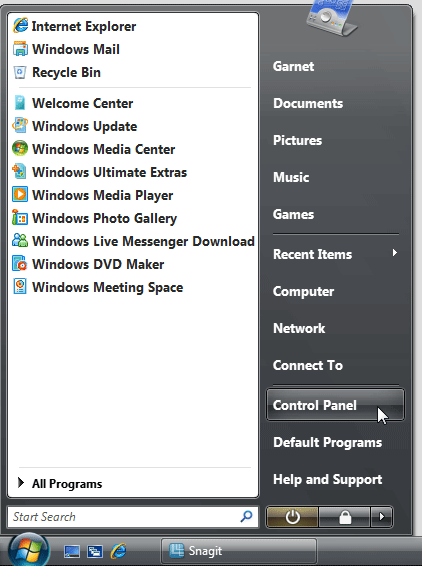Click the Windows Update icon
The image size is (422, 566).
pyautogui.click(x=20, y=126)
